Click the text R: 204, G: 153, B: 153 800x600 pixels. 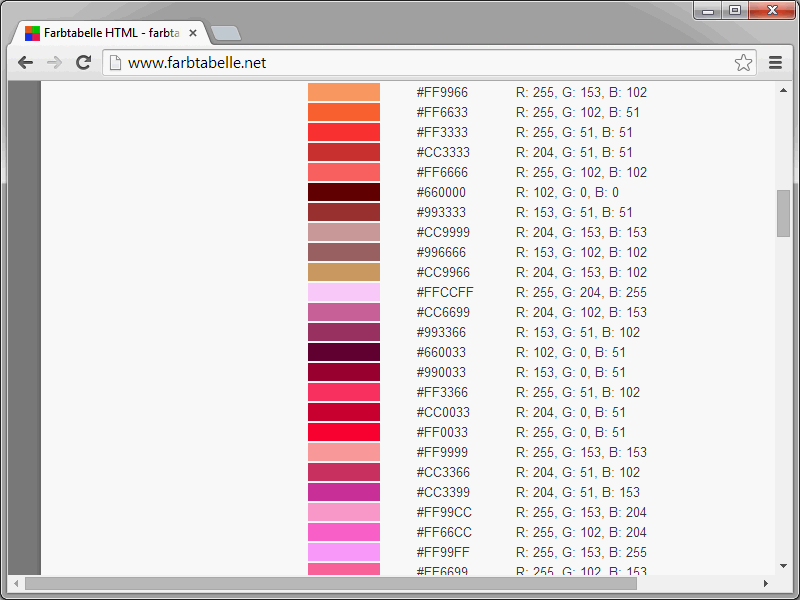(581, 232)
